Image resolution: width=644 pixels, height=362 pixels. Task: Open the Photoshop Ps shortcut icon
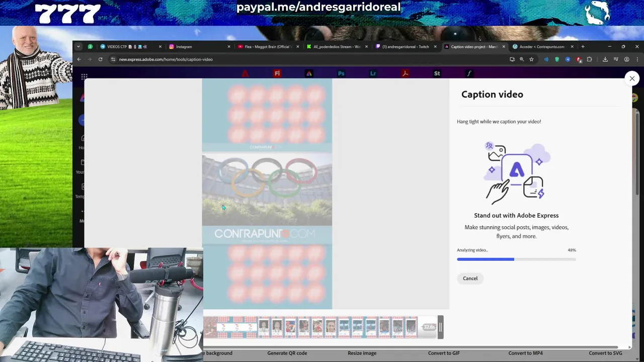(x=341, y=73)
